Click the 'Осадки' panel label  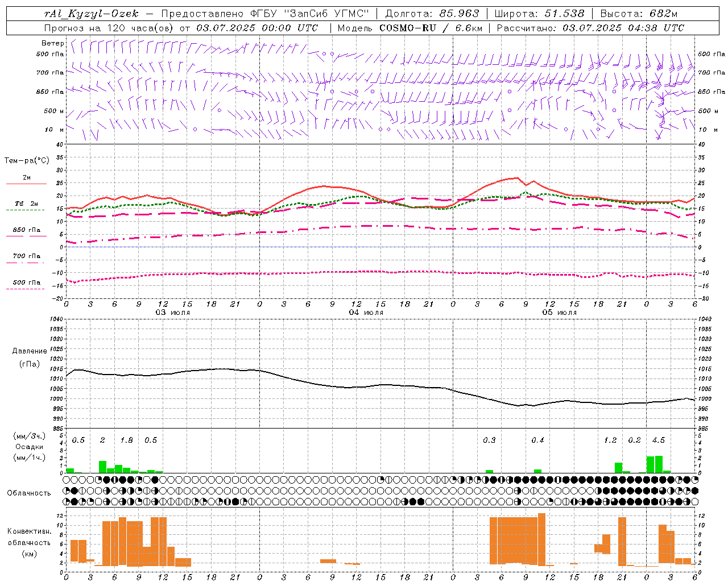(x=29, y=447)
